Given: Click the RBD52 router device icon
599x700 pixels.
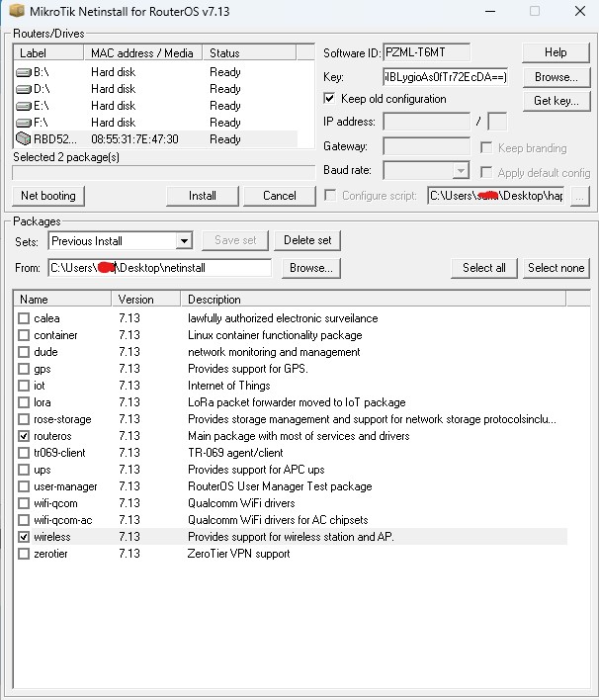Looking at the screenshot, I should click(23, 138).
